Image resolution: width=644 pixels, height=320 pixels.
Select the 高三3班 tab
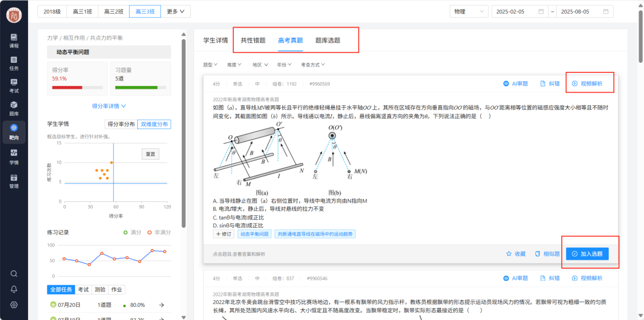tap(144, 12)
